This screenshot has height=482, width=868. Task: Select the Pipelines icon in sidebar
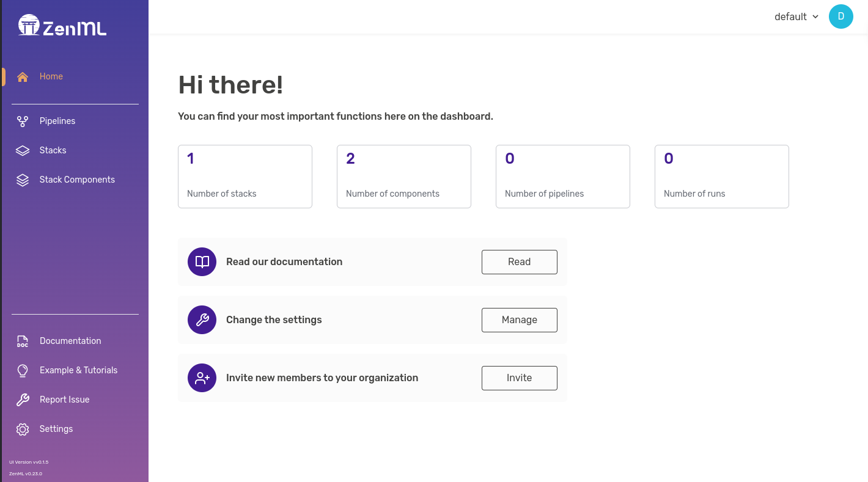click(23, 121)
